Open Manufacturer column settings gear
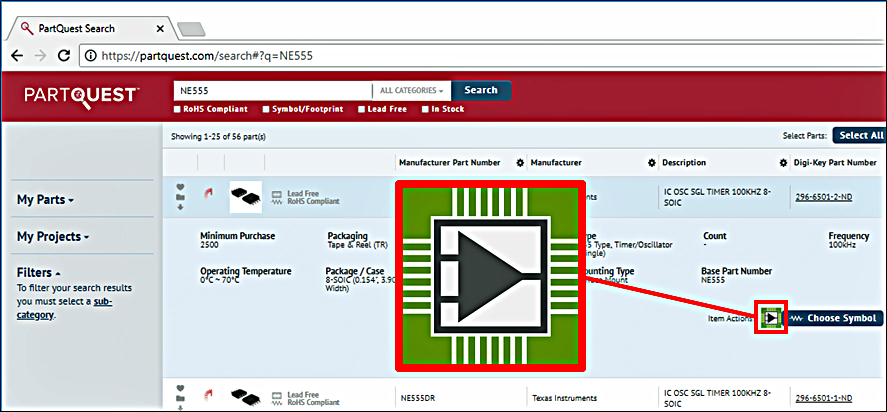 (x=651, y=163)
